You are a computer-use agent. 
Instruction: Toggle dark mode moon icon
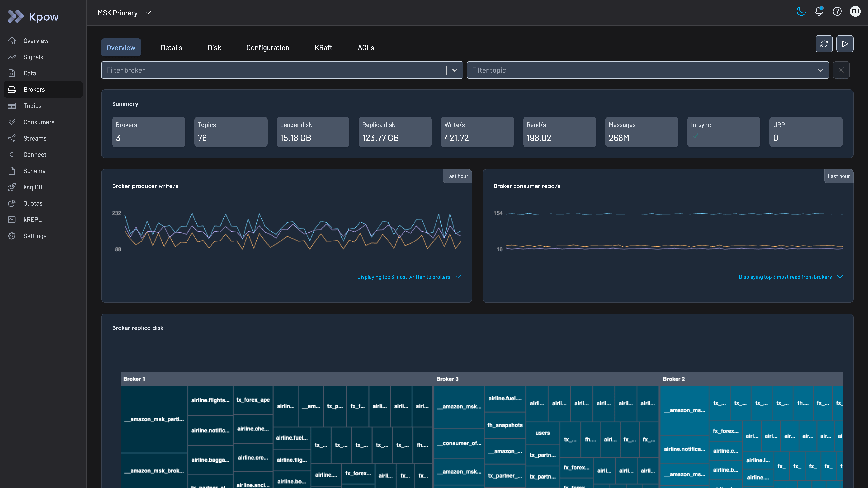[801, 11]
